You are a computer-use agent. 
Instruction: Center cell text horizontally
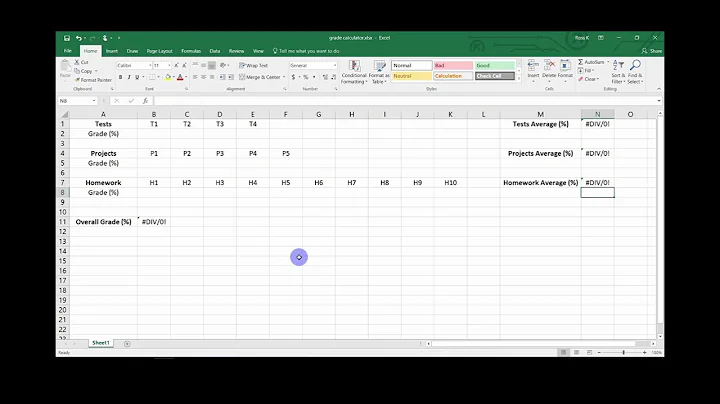203,77
